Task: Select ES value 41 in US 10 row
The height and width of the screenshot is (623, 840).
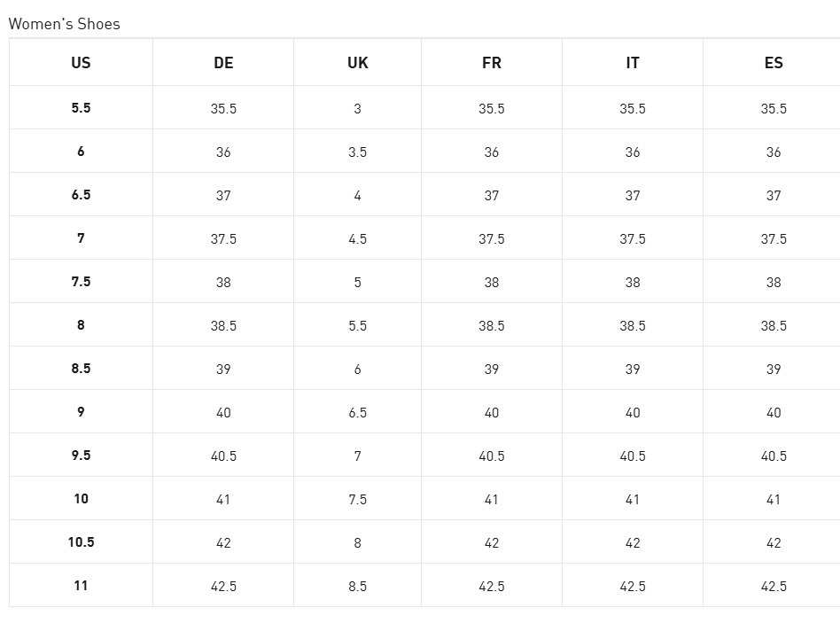Action: coord(774,500)
